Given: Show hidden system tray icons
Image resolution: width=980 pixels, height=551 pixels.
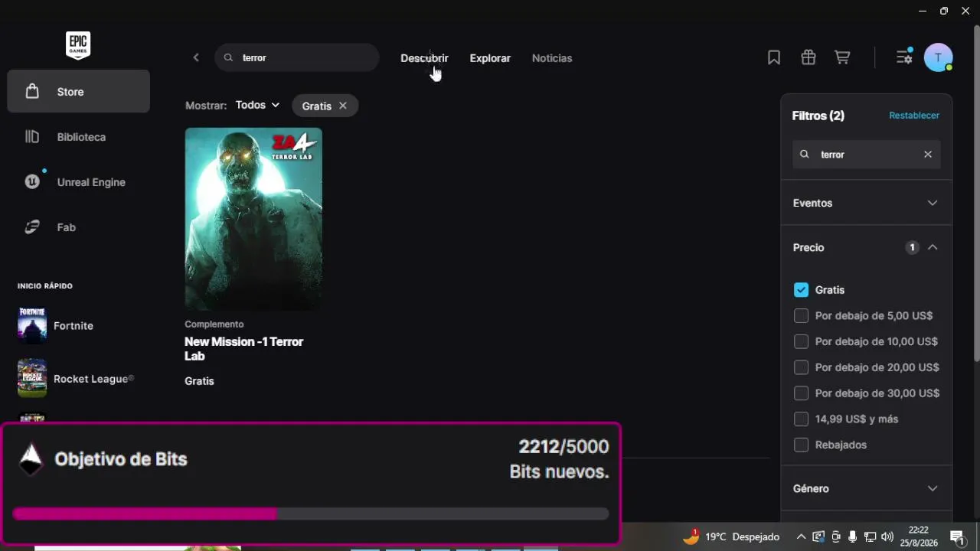Looking at the screenshot, I should coord(801,536).
